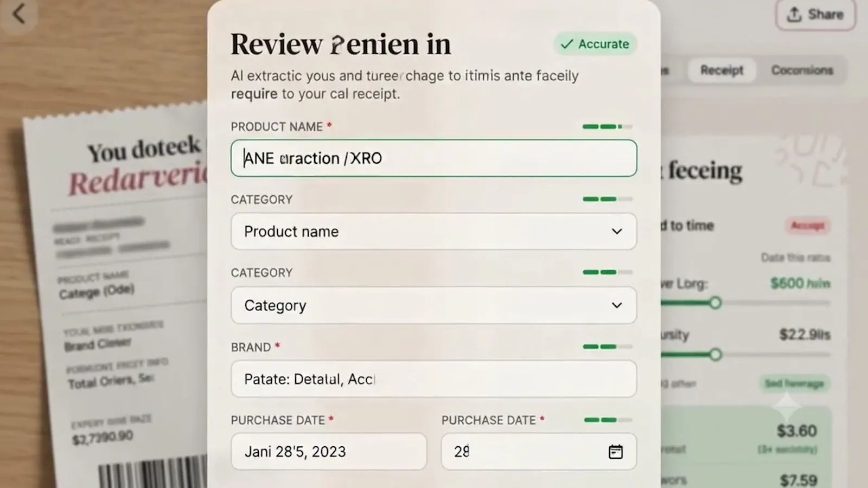Click into the Brand text field
Viewport: 868px width, 488px height.
(x=434, y=379)
